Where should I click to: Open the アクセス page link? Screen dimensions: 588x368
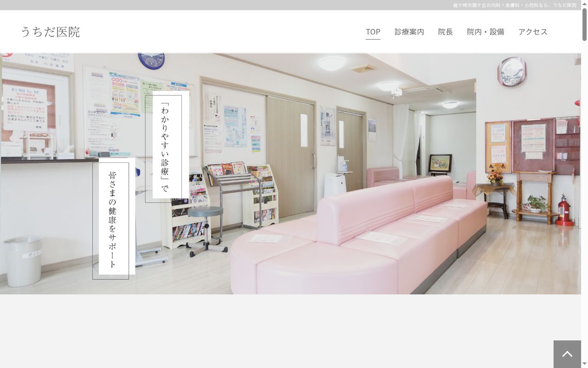[x=533, y=32]
